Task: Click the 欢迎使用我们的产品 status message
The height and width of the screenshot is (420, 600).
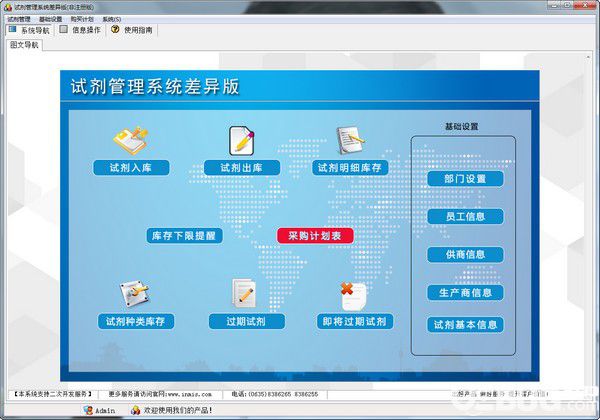Action: (x=178, y=410)
